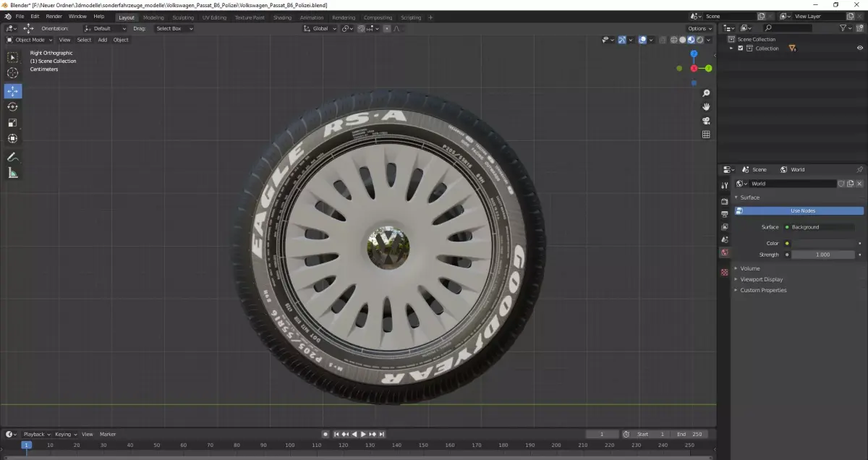
Task: Click the Blender logo menu icon
Action: [7, 17]
